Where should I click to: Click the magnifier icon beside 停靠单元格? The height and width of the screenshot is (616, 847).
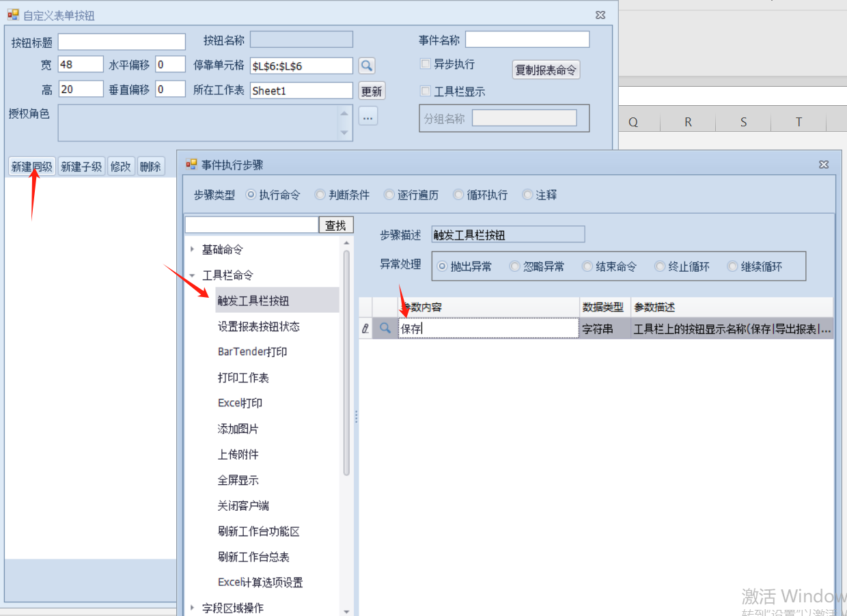(x=367, y=66)
